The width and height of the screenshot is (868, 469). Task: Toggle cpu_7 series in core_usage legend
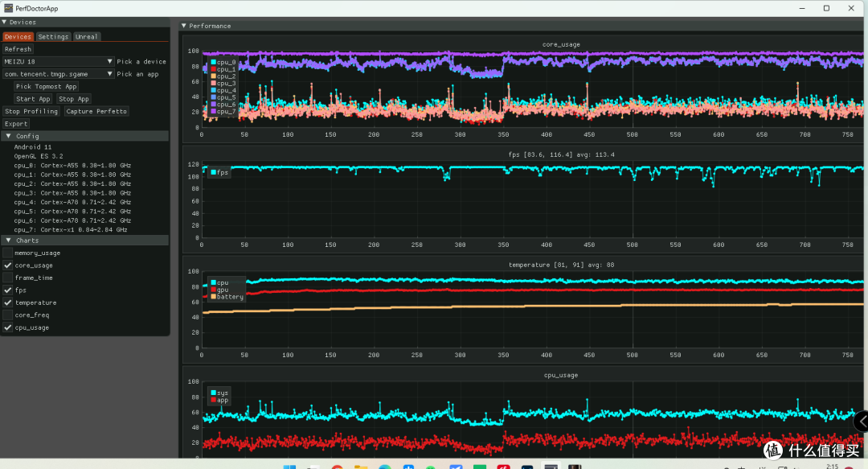[223, 112]
